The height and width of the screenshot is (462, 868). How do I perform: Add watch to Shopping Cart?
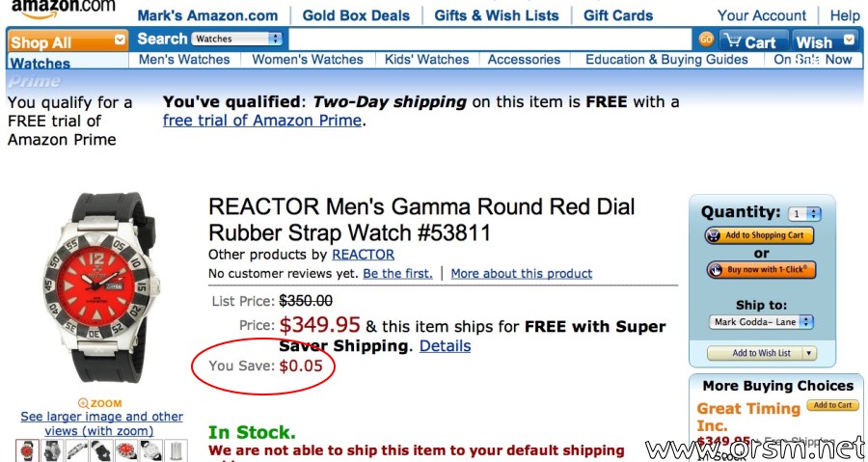click(x=759, y=235)
